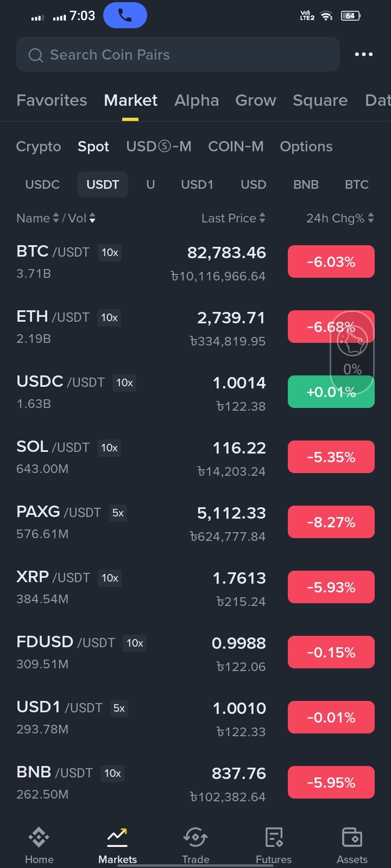The image size is (391, 868).
Task: Switch to the Favorites tab
Action: tap(52, 100)
